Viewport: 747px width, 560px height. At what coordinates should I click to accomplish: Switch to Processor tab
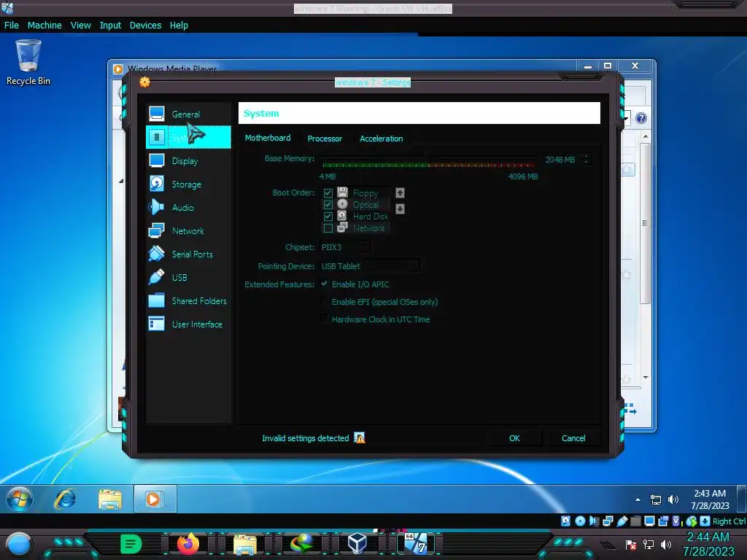coord(325,138)
